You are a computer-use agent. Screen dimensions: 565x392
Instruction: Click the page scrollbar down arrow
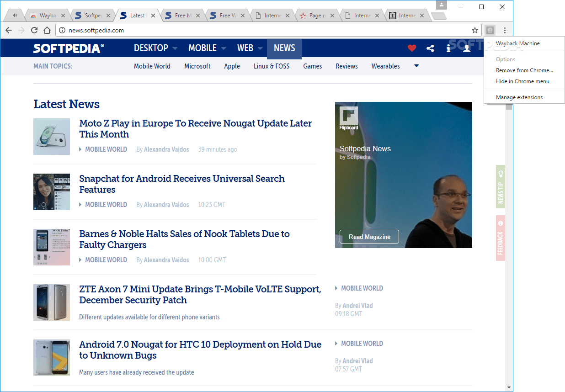pyautogui.click(x=509, y=387)
